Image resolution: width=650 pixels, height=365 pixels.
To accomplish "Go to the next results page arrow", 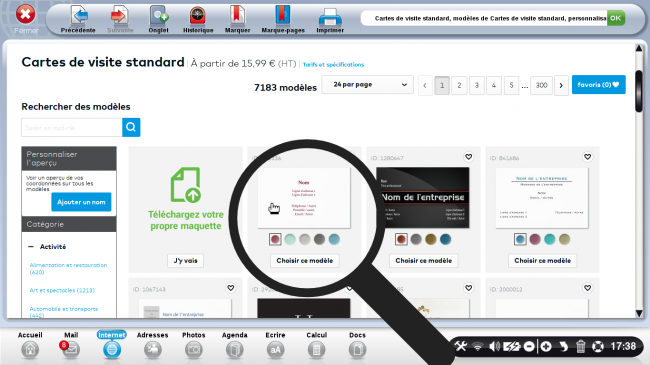I will (561, 85).
